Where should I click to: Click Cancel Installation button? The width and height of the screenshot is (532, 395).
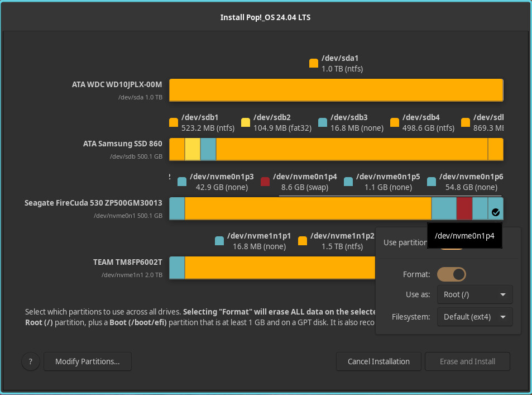pyautogui.click(x=378, y=361)
